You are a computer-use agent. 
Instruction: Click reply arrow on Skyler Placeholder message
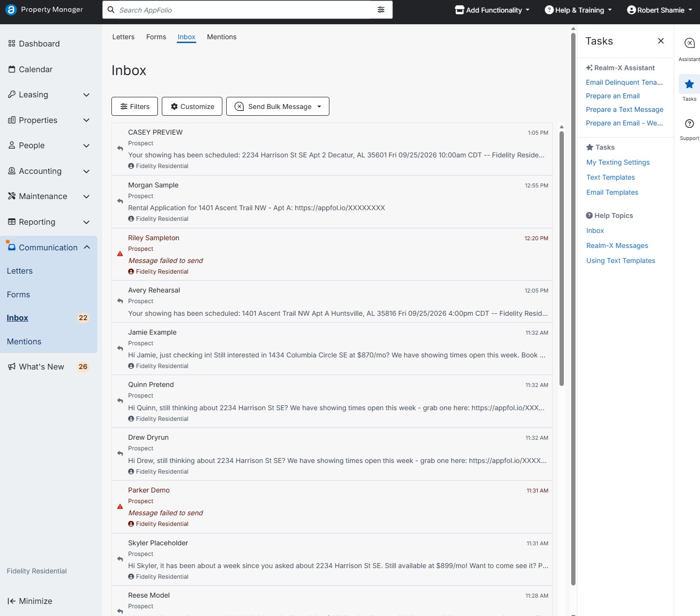pos(120,559)
